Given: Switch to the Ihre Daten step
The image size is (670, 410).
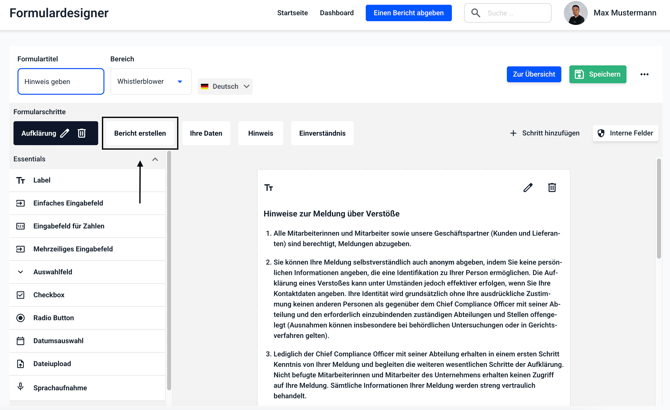Looking at the screenshot, I should [x=206, y=133].
